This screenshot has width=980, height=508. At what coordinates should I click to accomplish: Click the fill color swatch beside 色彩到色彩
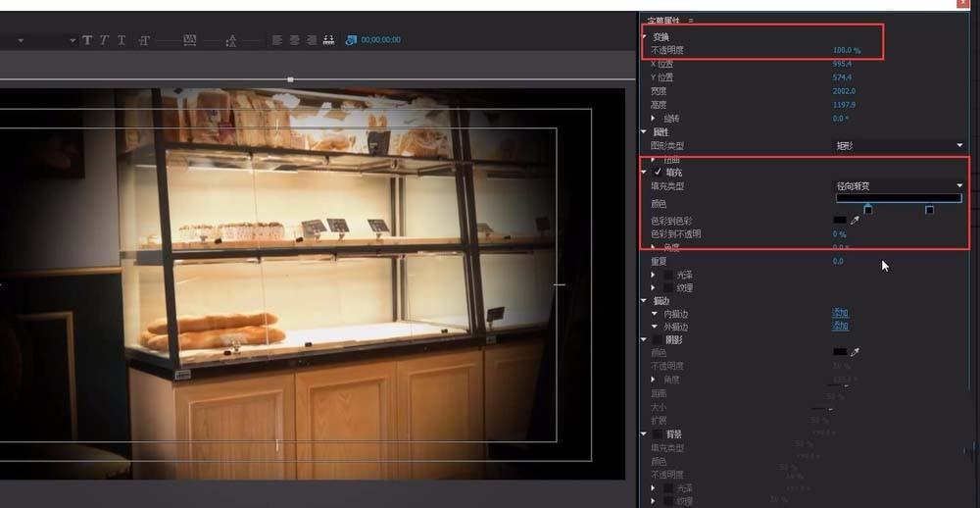(x=839, y=221)
